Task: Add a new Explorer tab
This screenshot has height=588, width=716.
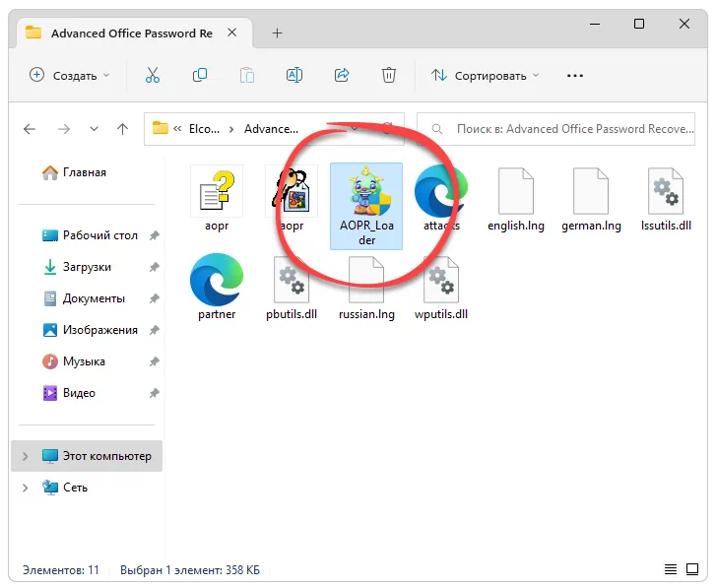Action: (277, 33)
